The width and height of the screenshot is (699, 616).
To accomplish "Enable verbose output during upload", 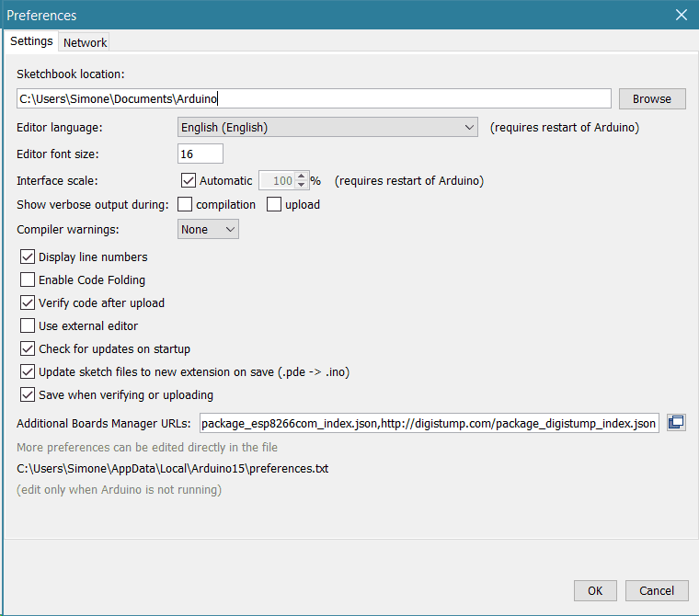I will [274, 205].
